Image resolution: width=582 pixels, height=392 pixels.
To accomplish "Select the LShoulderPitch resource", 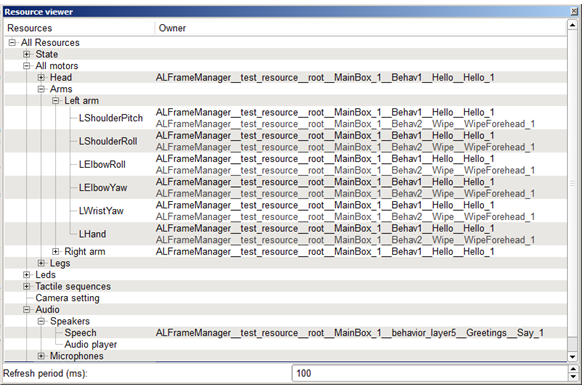I will pos(111,118).
